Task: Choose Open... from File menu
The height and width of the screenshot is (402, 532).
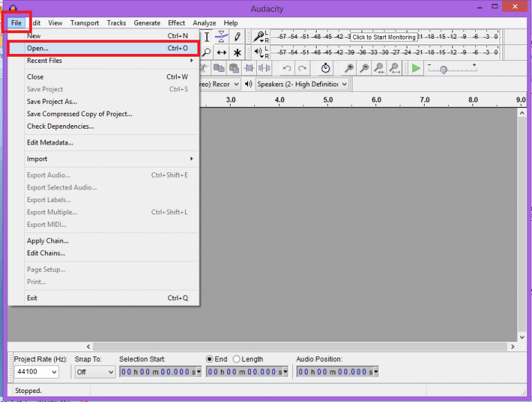Action: coord(103,48)
